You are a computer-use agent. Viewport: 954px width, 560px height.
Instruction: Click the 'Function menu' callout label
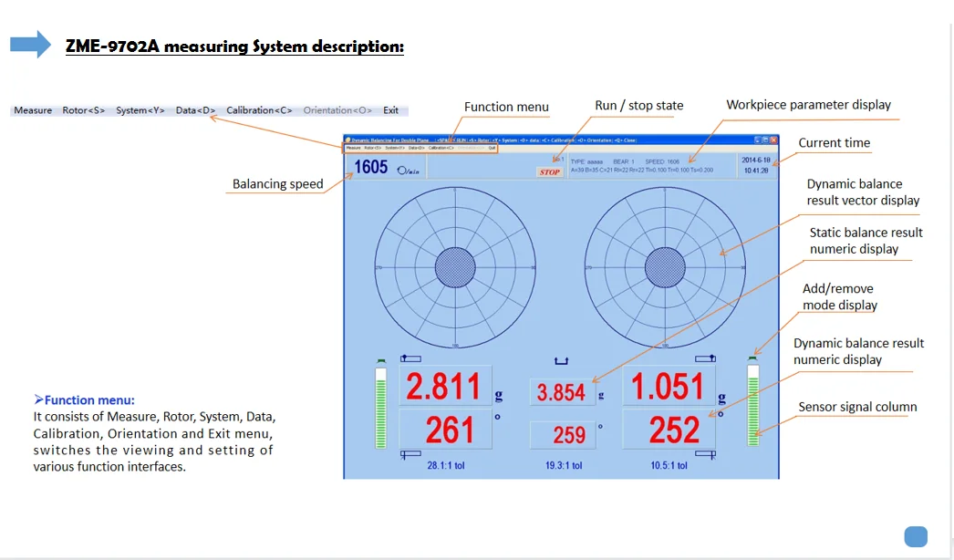[x=506, y=107]
